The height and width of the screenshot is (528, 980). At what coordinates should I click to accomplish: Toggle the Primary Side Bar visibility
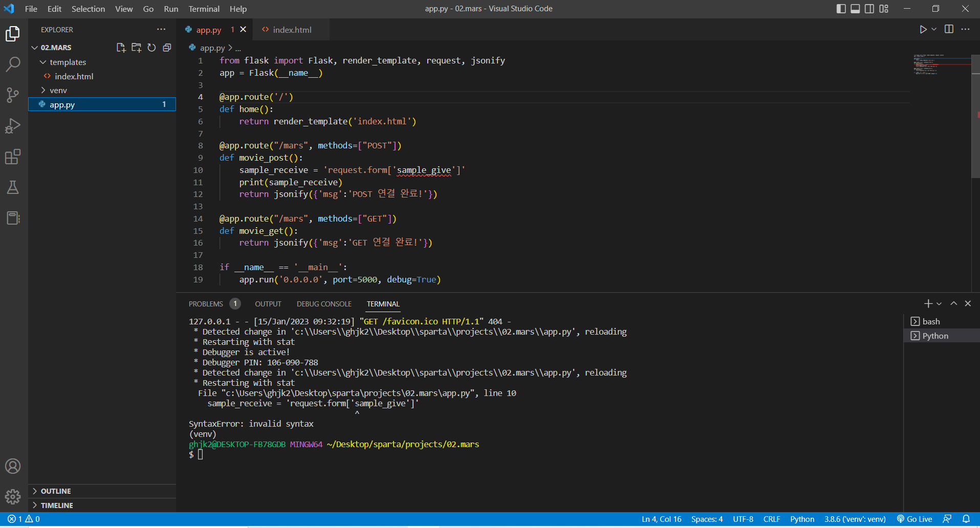tap(841, 9)
